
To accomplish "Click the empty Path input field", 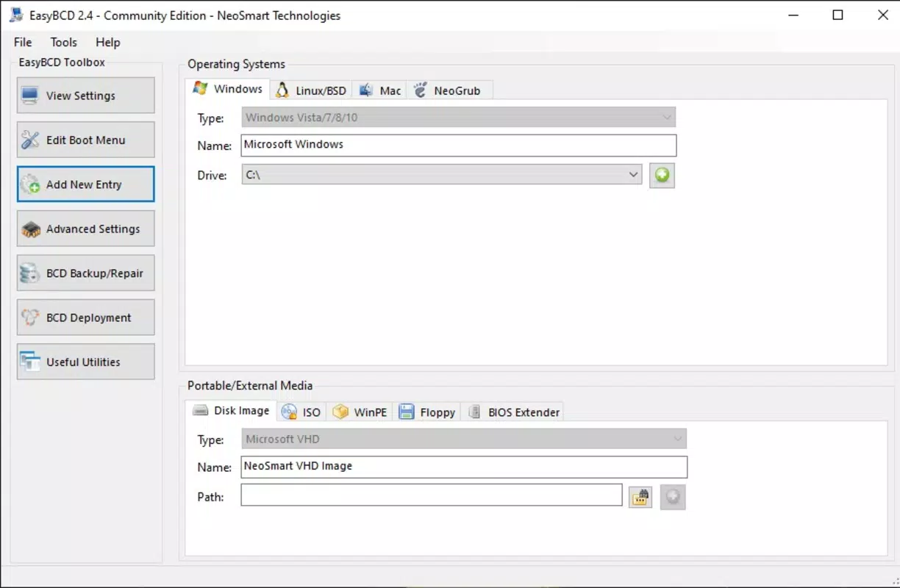I will [432, 495].
